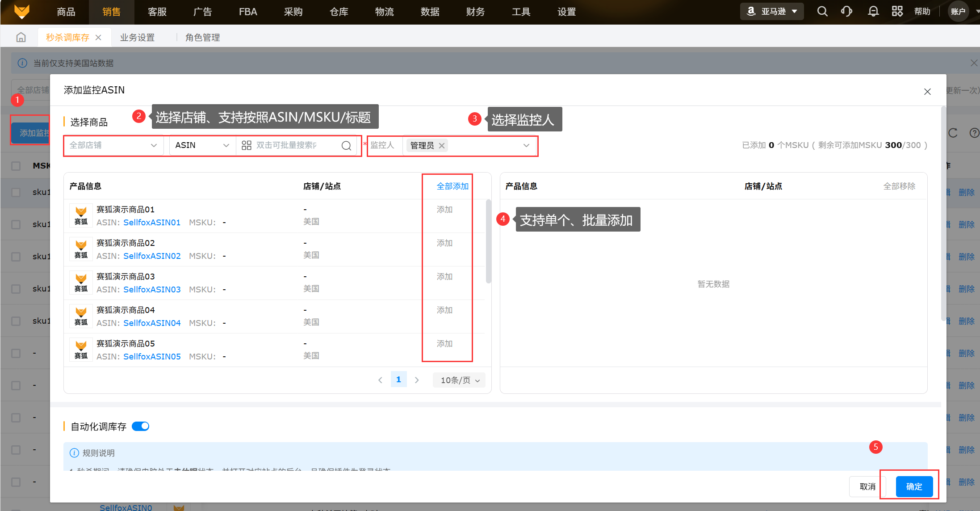This screenshot has width=980, height=511.
Task: Check the MSKU header select-all checkbox
Action: pyautogui.click(x=16, y=166)
